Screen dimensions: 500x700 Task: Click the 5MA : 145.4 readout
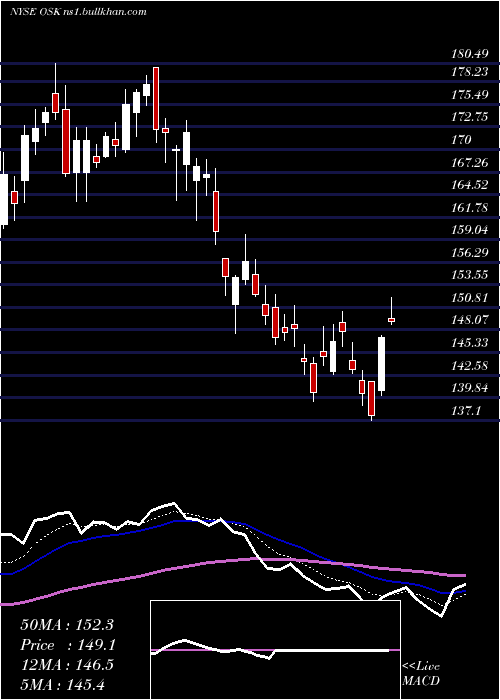coord(63,684)
